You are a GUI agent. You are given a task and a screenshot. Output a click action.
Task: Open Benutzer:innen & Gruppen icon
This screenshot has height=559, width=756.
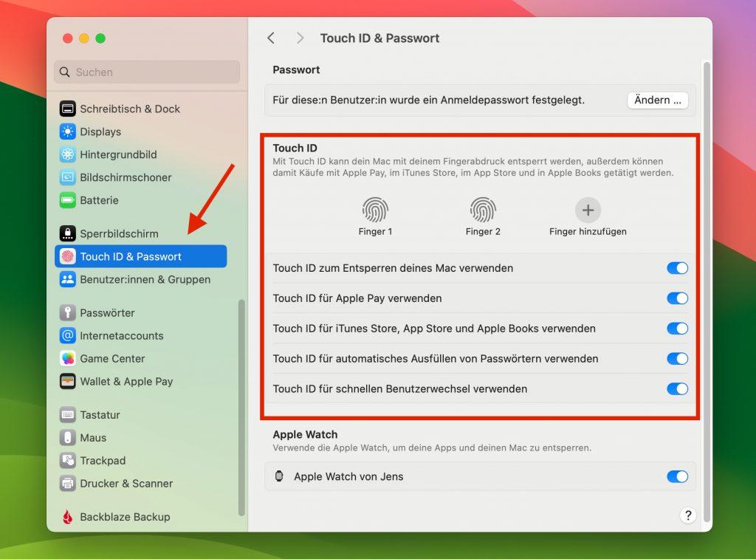click(67, 279)
